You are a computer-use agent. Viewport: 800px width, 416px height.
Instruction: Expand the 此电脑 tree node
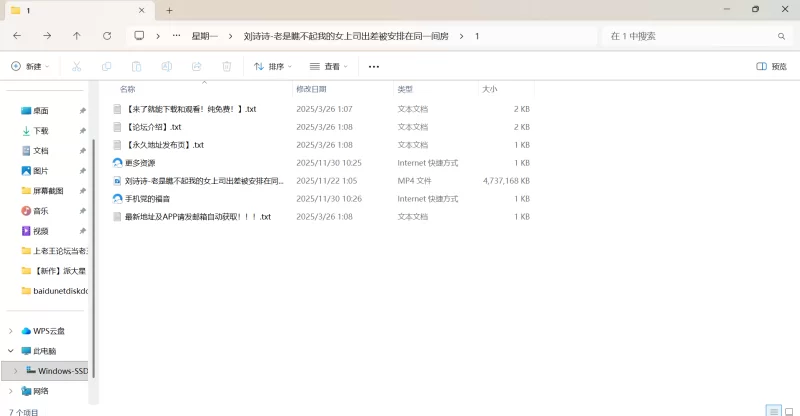[11, 351]
